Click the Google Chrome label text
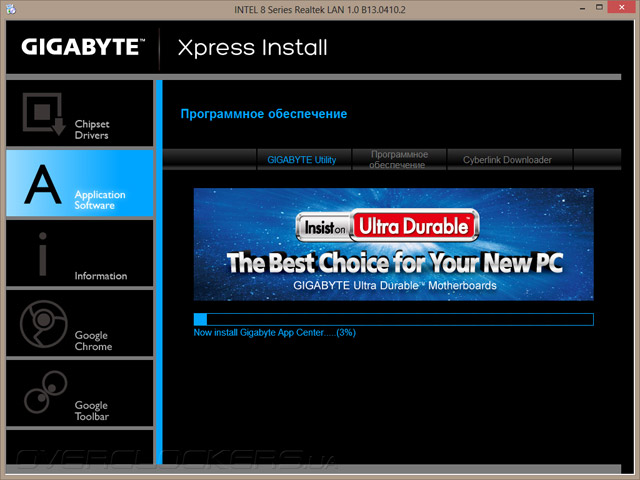This screenshot has height=480, width=640. pyautogui.click(x=93, y=341)
